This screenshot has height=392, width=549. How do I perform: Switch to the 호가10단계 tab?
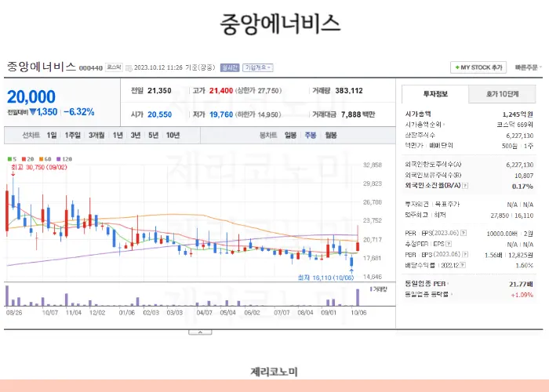pos(502,94)
